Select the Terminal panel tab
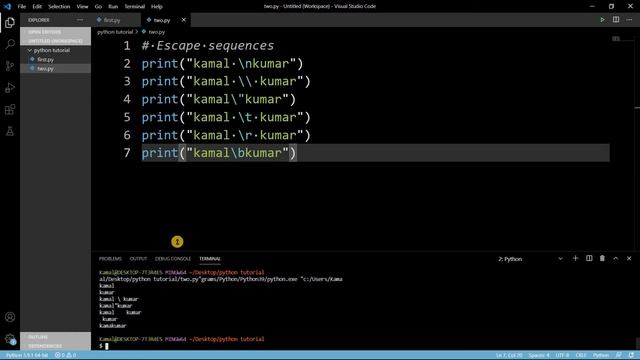The height and width of the screenshot is (360, 640). 210,259
